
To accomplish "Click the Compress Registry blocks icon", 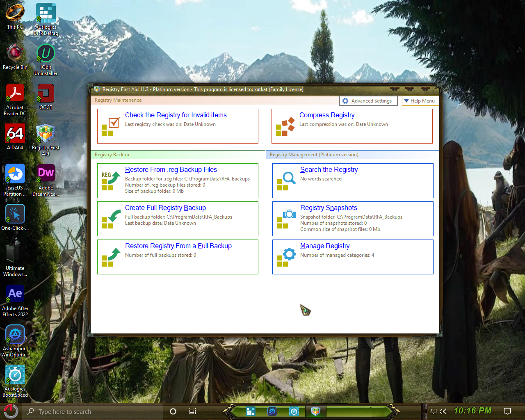I will (x=285, y=126).
